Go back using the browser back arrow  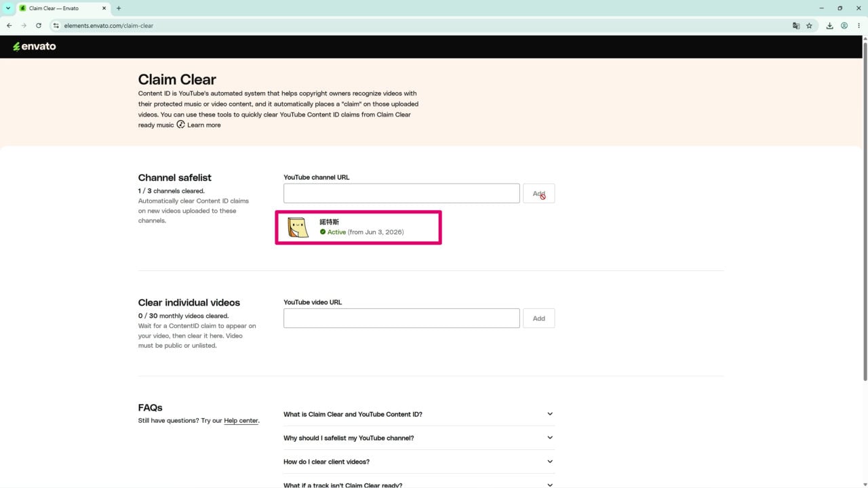[9, 26]
